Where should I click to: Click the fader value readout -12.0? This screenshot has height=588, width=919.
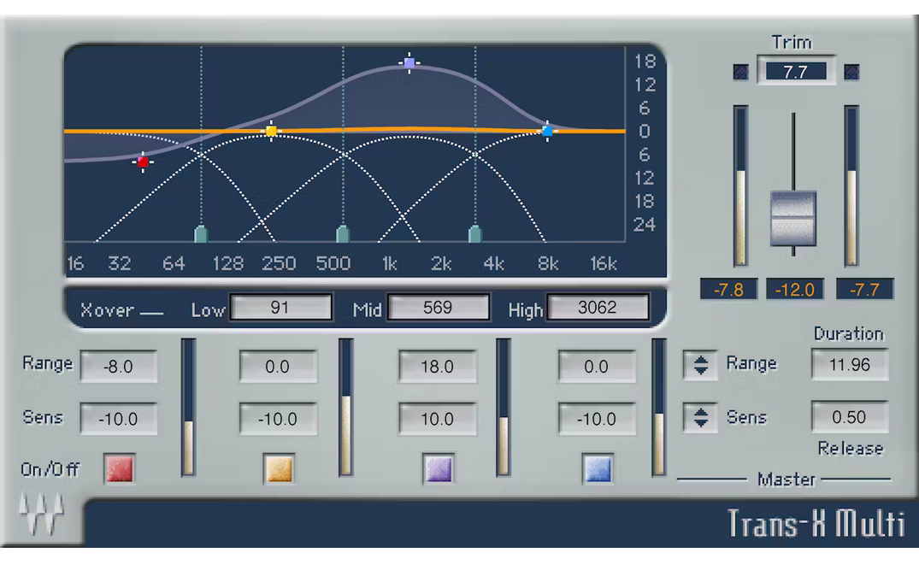point(795,290)
